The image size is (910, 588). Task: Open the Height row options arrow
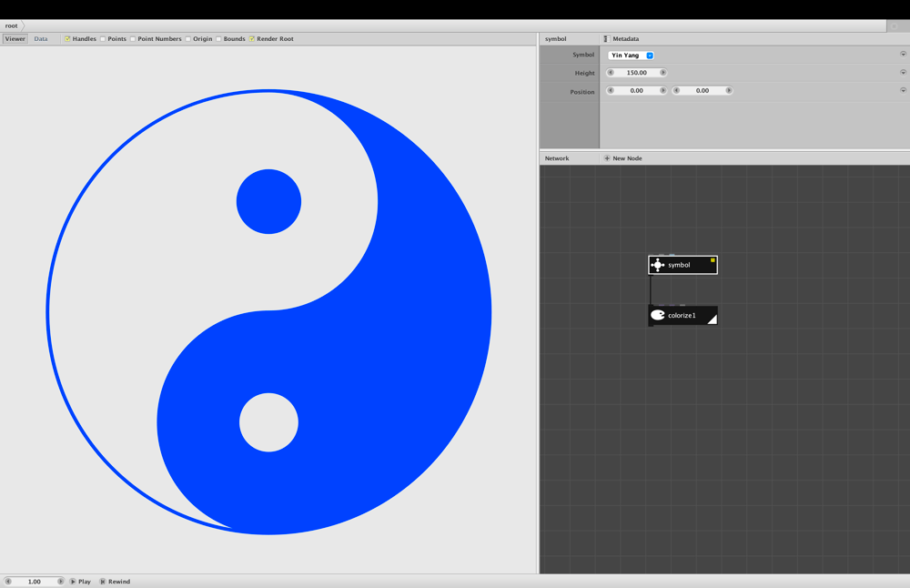click(903, 73)
